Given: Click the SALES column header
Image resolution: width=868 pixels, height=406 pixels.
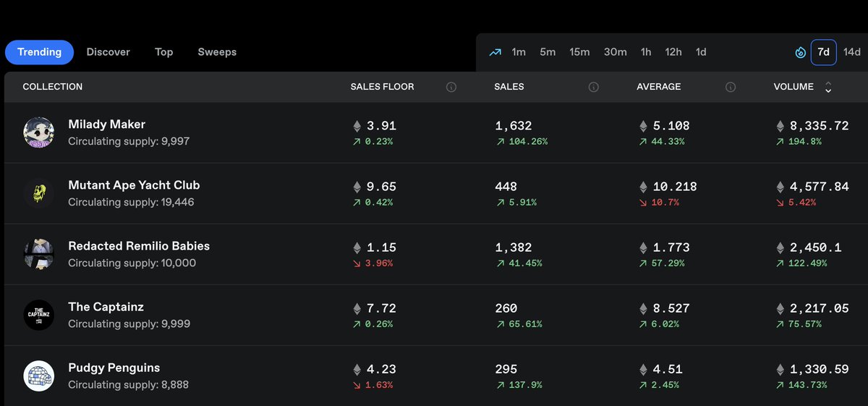Looking at the screenshot, I should pos(509,87).
